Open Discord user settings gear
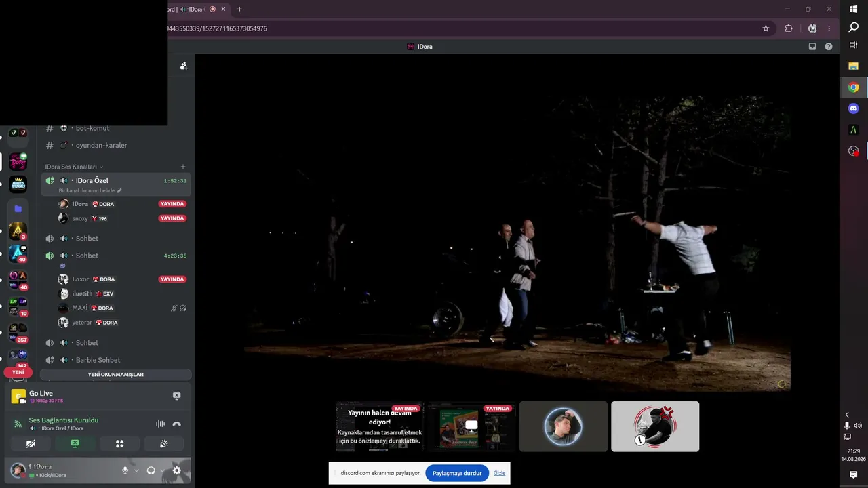 click(176, 470)
